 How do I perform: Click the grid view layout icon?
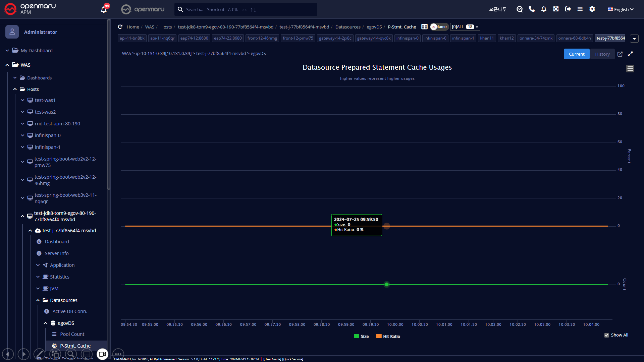[424, 27]
